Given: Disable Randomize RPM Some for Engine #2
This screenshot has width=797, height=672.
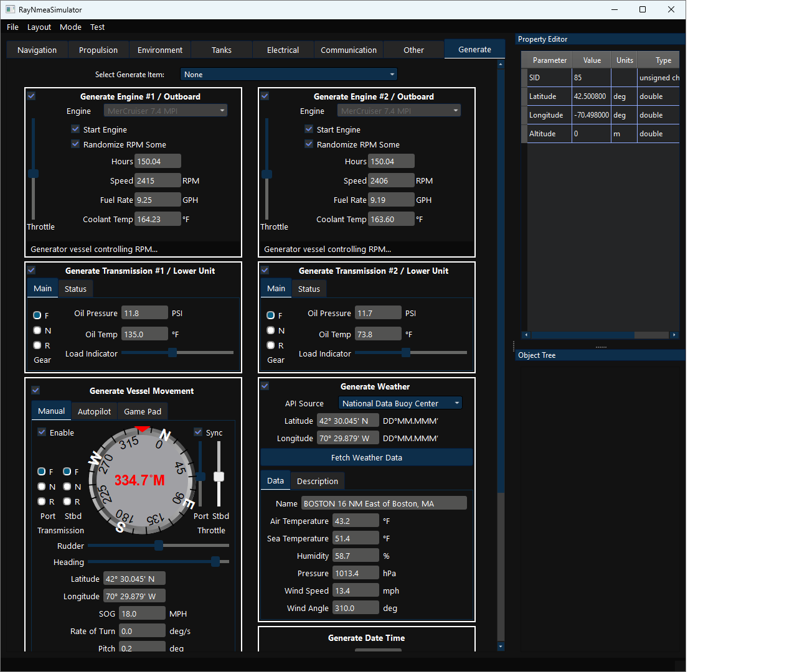Looking at the screenshot, I should 309,144.
